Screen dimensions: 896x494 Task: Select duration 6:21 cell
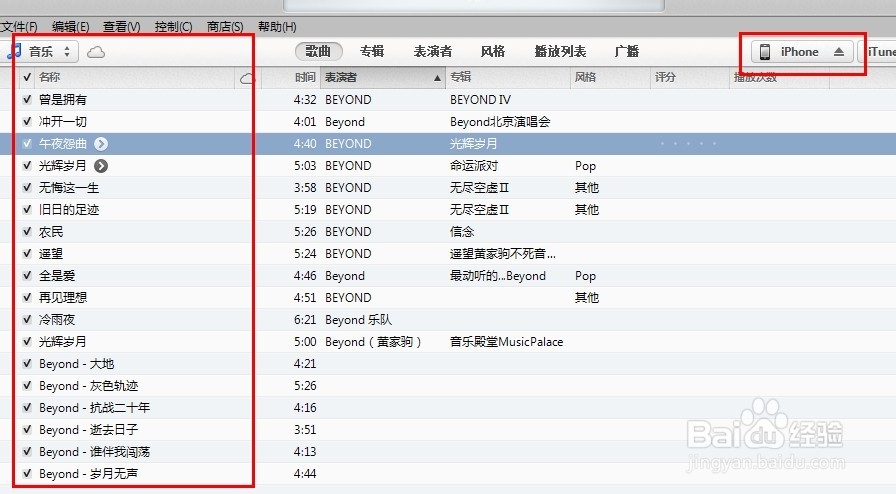pyautogui.click(x=305, y=320)
